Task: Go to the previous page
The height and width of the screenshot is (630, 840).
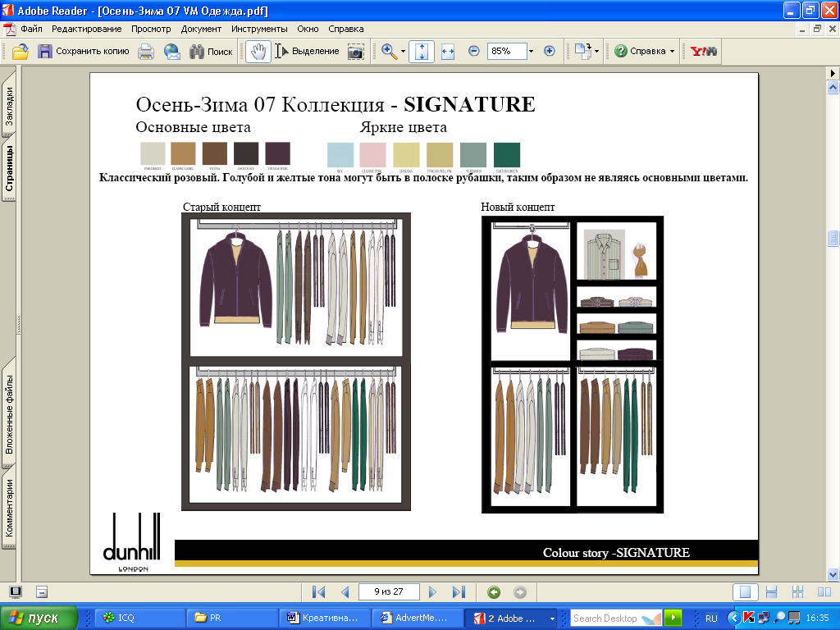Action: pyautogui.click(x=345, y=592)
